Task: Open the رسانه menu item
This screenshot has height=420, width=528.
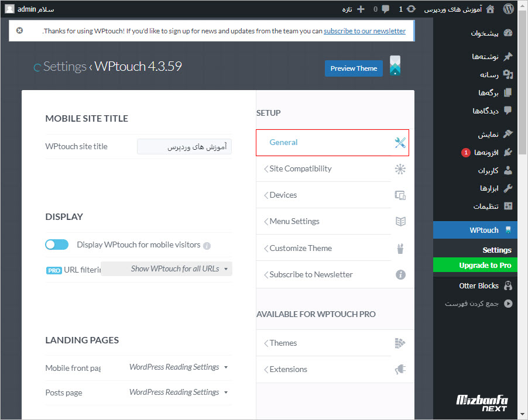Action: pos(475,74)
